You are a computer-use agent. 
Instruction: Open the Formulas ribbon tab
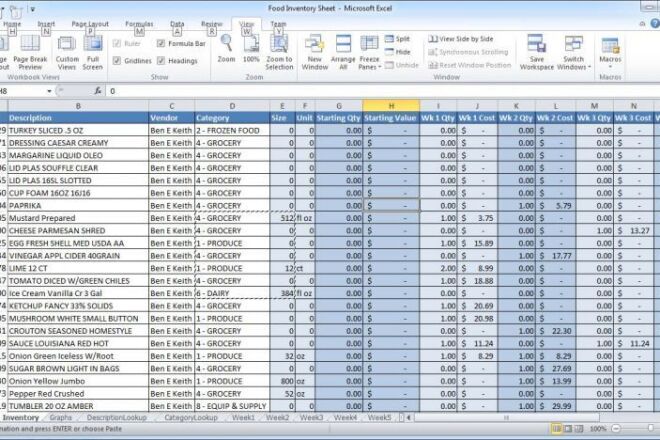click(x=139, y=23)
